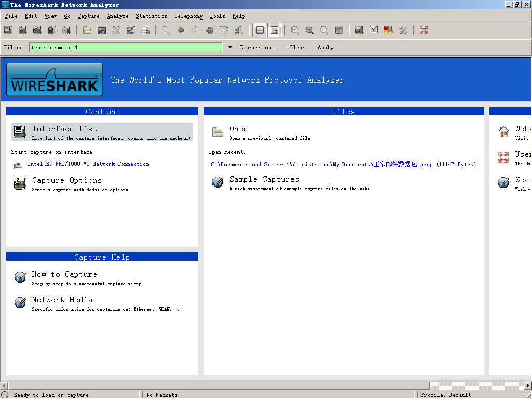Viewport: 532px width, 399px height.
Task: Click the open file folder toolbar icon
Action: (x=87, y=30)
